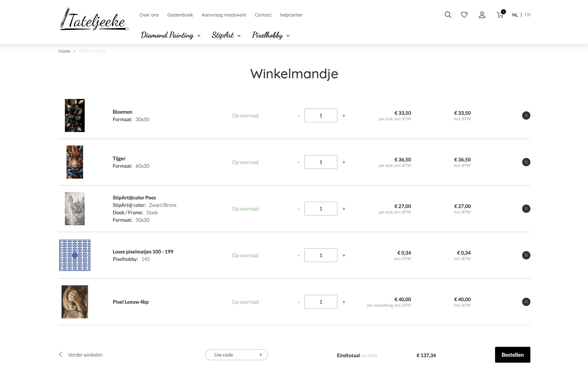Remove Bloemen from the cart
This screenshot has width=588, height=382.
click(526, 116)
